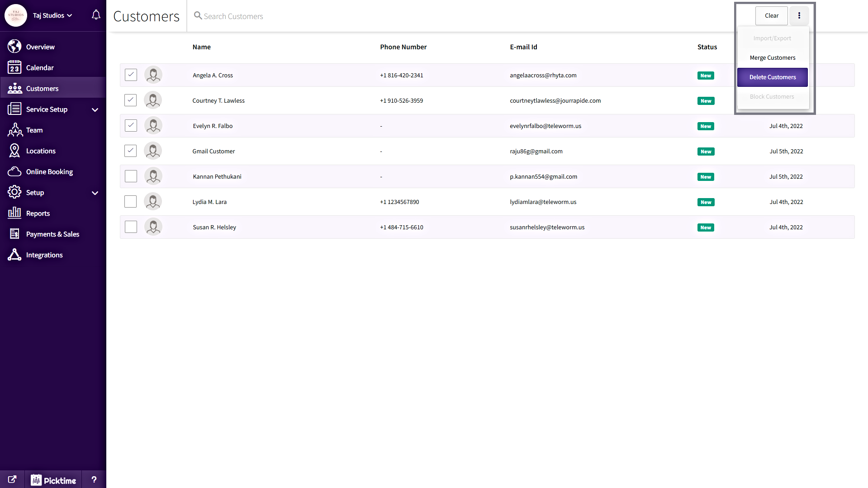Screen dimensions: 868x488
Task: Expand the Setup section chevron
Action: (95, 193)
